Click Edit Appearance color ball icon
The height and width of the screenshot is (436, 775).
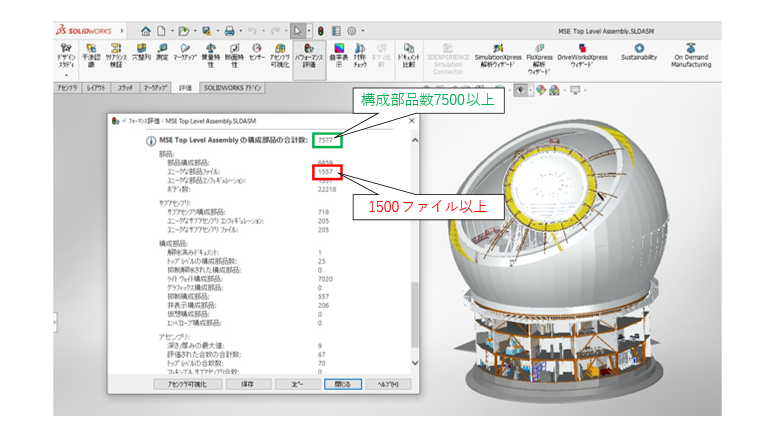(541, 90)
